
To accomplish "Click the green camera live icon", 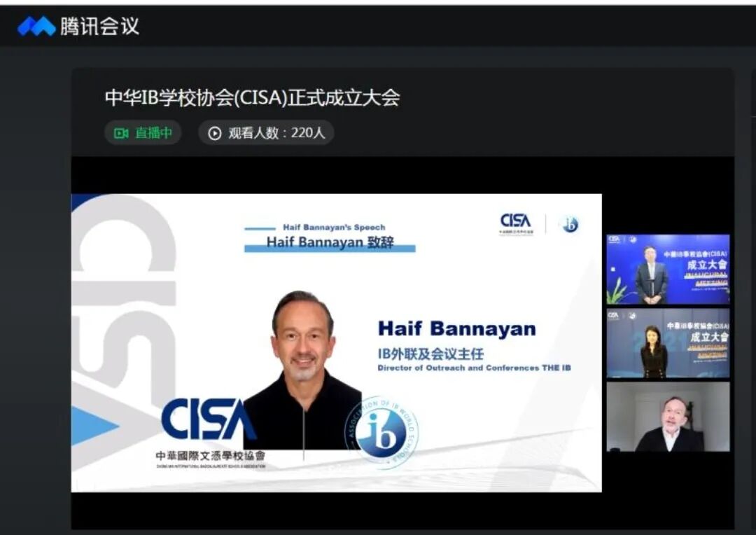I will tap(121, 133).
